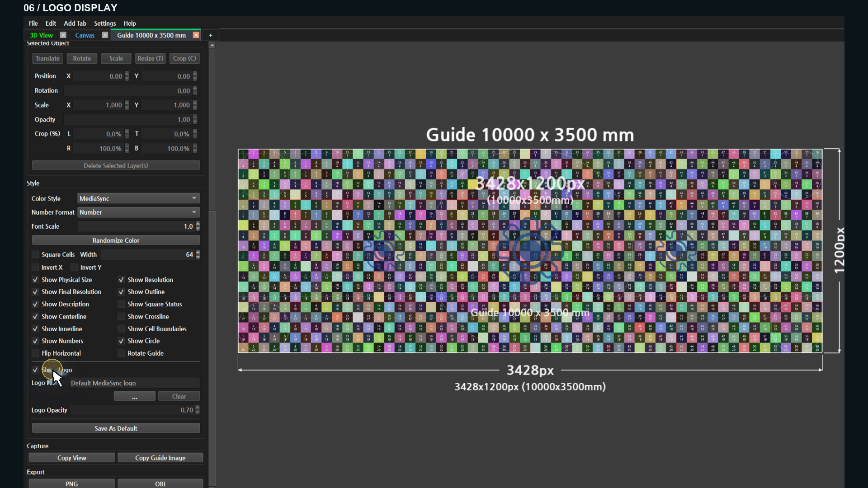Step the Crop L percentage
The image size is (868, 488).
click(127, 134)
